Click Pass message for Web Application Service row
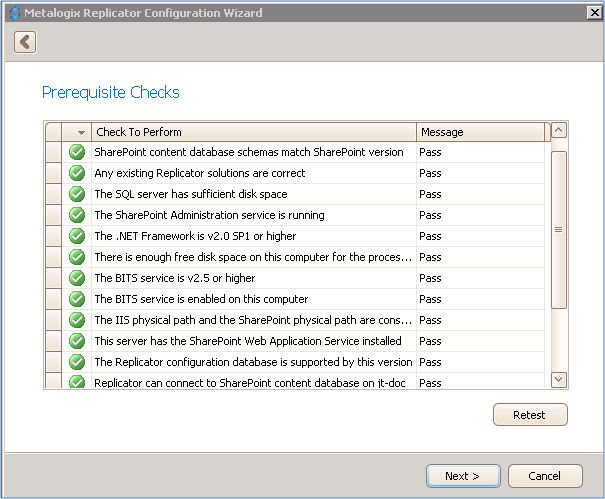The height and width of the screenshot is (499, 605). point(430,341)
